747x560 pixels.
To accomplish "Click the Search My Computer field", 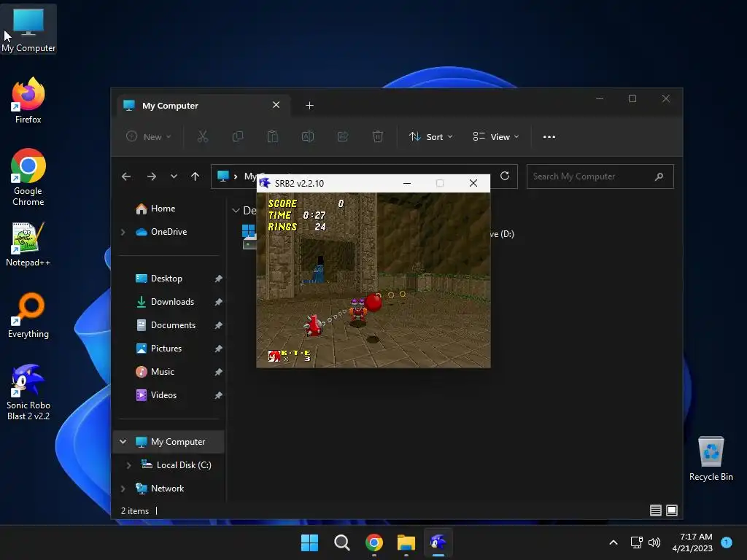I will [x=600, y=176].
